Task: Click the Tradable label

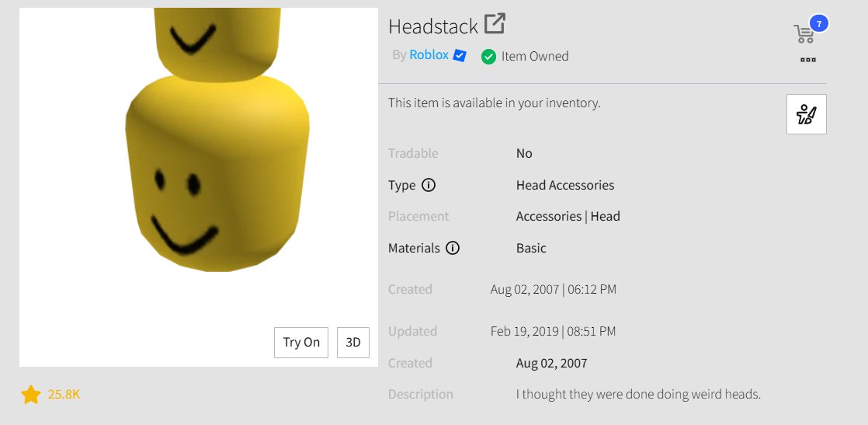Action: tap(413, 154)
